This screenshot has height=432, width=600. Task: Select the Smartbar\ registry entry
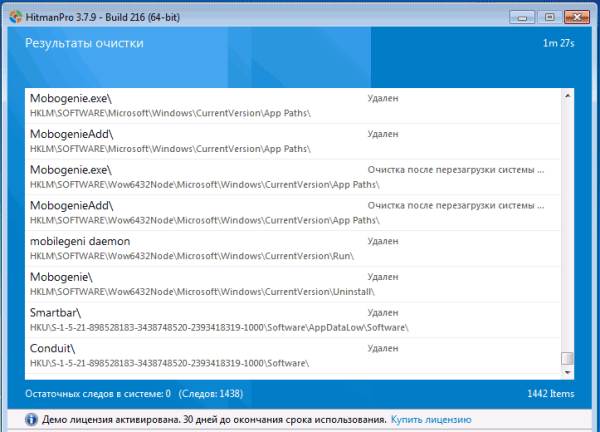pos(58,313)
